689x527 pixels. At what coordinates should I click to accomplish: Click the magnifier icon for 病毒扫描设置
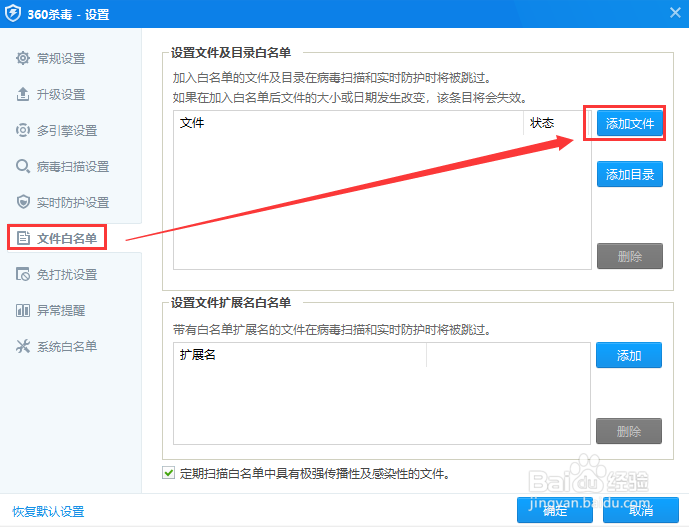[x=23, y=166]
